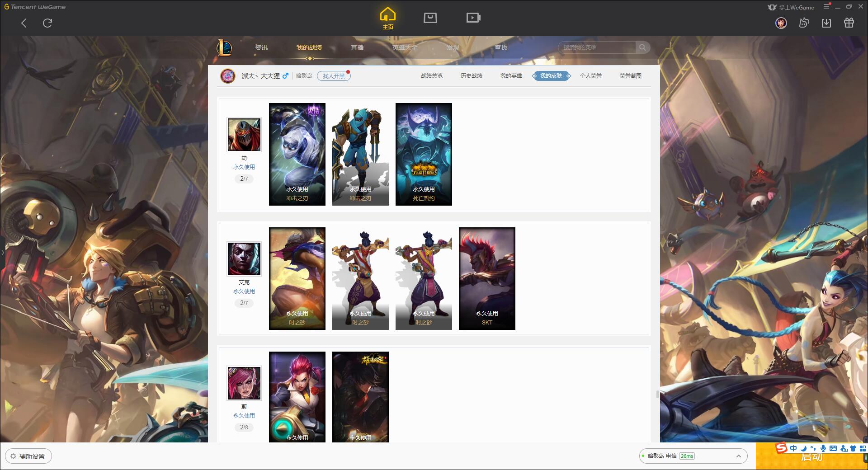Screen dimensions: 868x470
Task: Click the 找人开黑 button
Action: pyautogui.click(x=334, y=76)
